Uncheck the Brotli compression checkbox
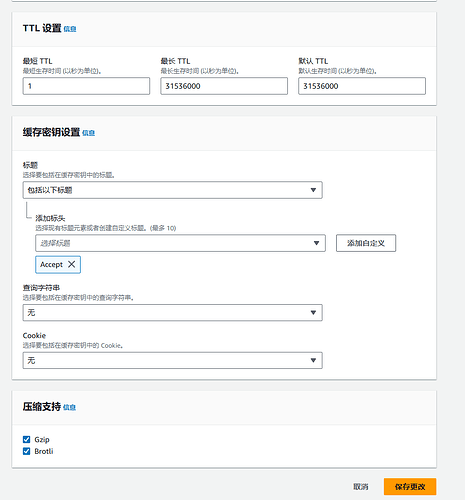Image resolution: width=465 pixels, height=500 pixels. click(x=26, y=451)
